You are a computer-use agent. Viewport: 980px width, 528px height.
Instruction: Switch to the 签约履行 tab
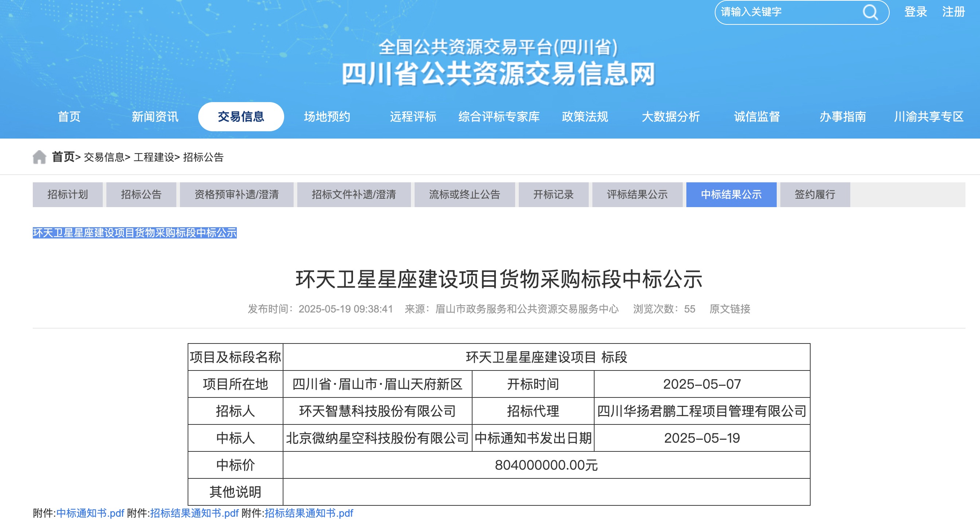click(x=815, y=194)
